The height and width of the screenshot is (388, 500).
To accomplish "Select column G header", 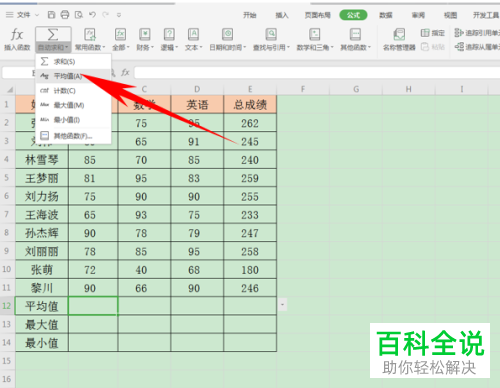I will pyautogui.click(x=356, y=89).
